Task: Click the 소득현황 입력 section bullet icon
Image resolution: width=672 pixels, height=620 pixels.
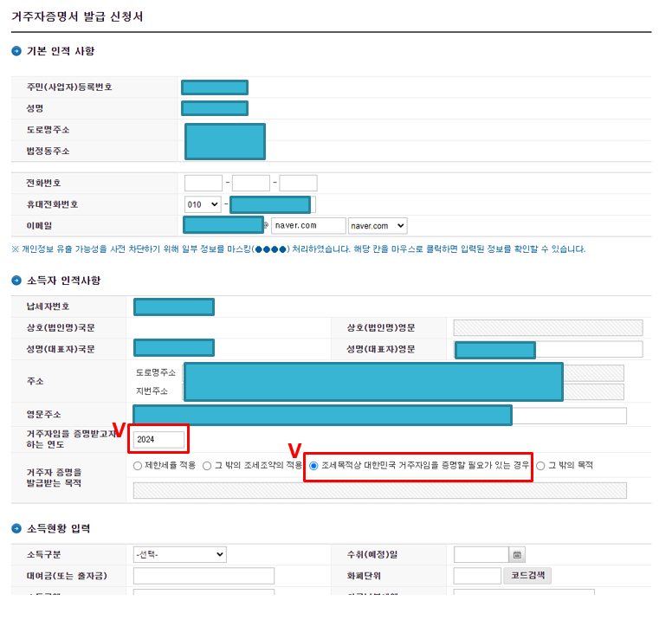Action: coord(16,529)
